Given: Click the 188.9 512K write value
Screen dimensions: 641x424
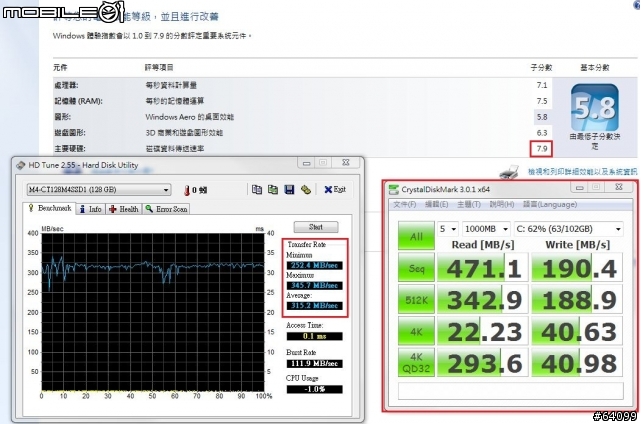Looking at the screenshot, I should [x=577, y=300].
